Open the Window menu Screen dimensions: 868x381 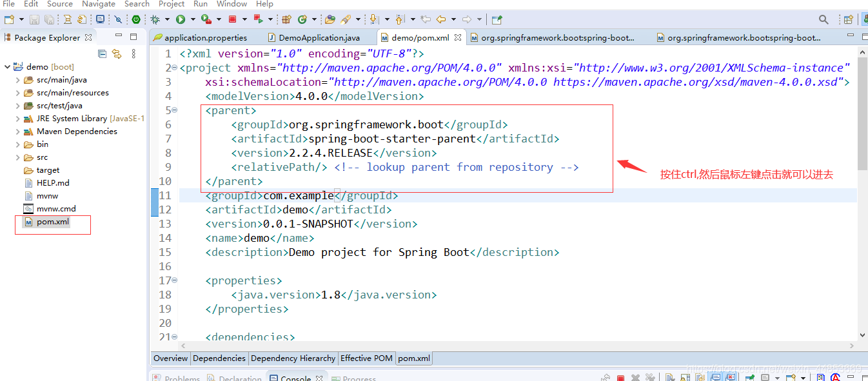(x=232, y=4)
